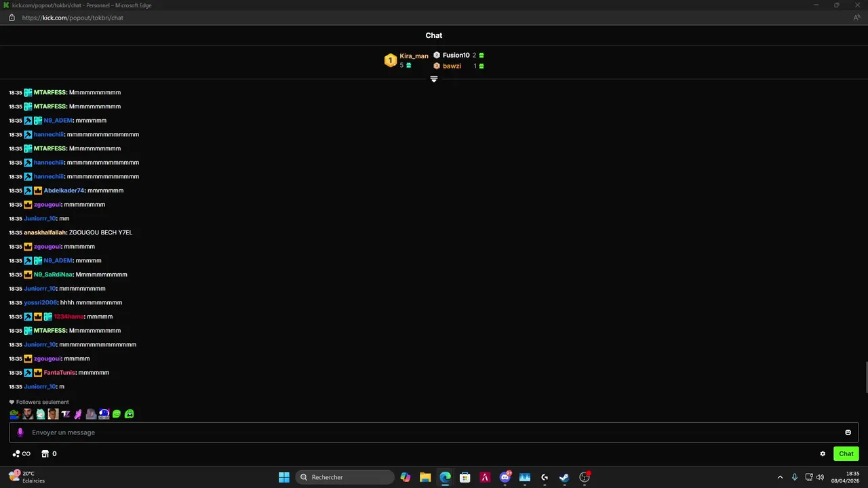Open FantaTunis's user profile
This screenshot has width=868, height=488.
59,373
